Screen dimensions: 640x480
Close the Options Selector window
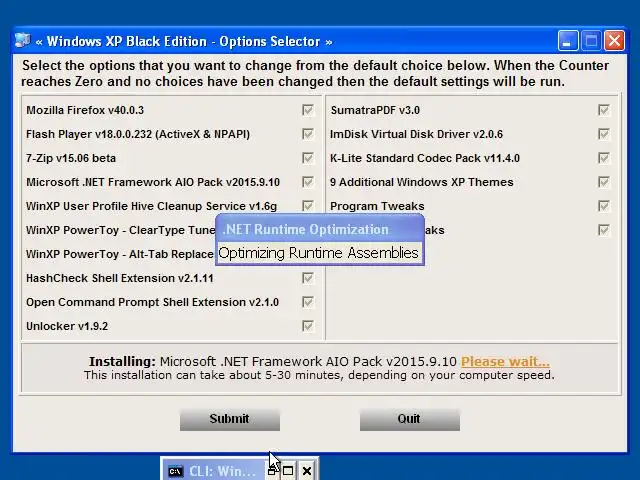pyautogui.click(x=614, y=41)
